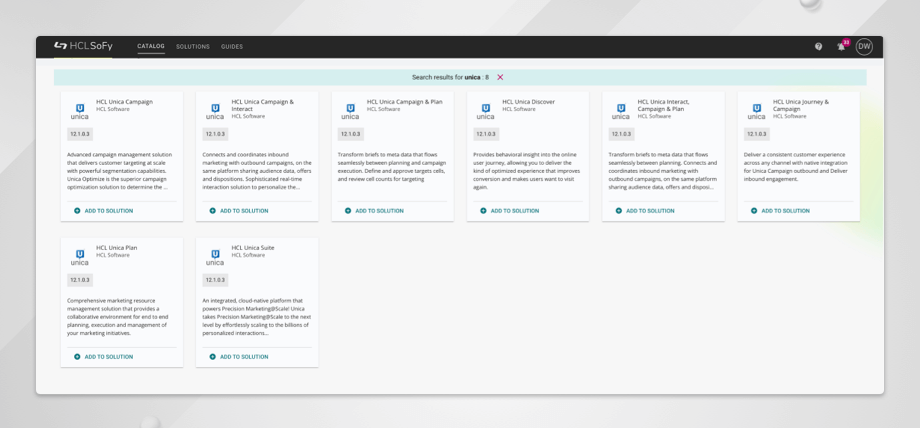
Task: Open the HCL Unica Campaign & Plan title
Action: click(405, 102)
